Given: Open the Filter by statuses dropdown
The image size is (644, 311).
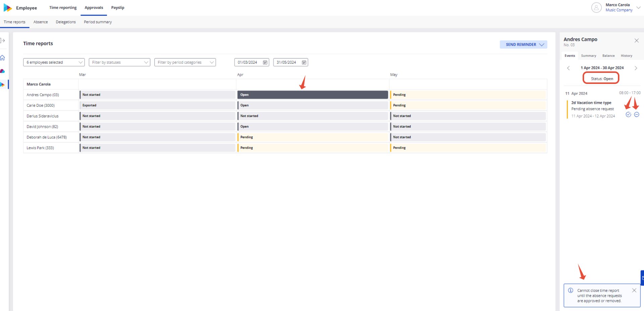Looking at the screenshot, I should [119, 62].
